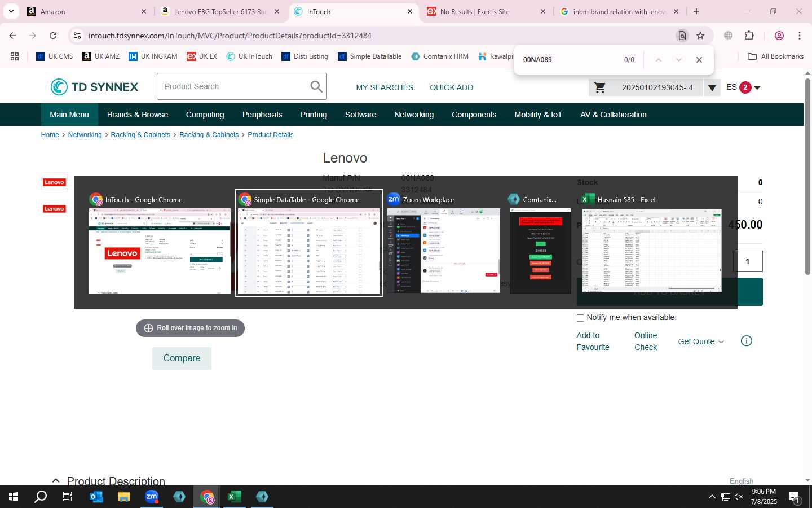Close the find bar
Viewport: 812px width, 508px height.
(x=699, y=59)
